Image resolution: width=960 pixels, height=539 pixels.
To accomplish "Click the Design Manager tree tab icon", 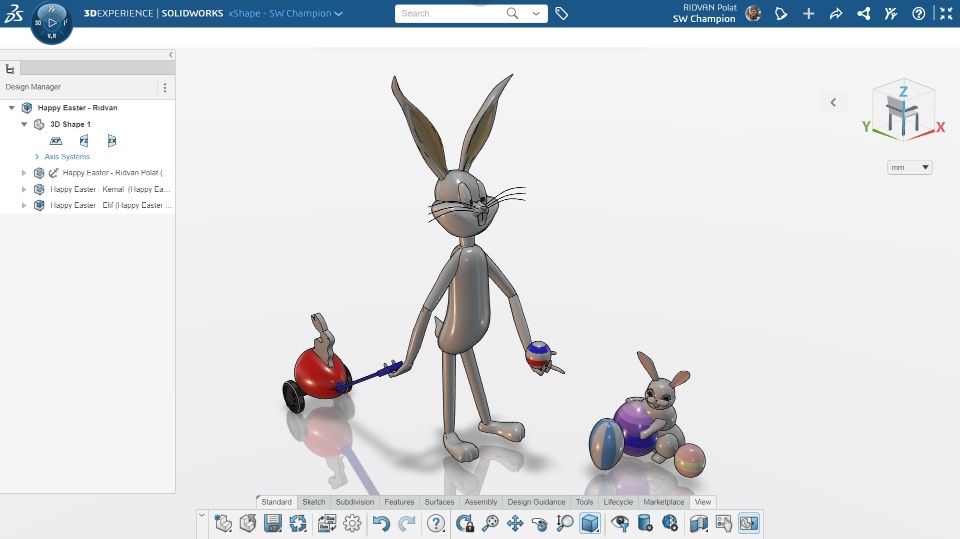I will point(10,69).
